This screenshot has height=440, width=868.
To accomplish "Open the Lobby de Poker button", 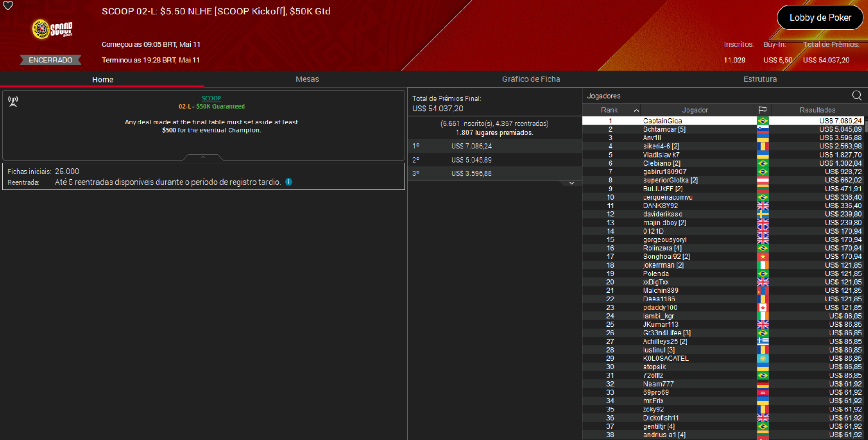I will [820, 18].
